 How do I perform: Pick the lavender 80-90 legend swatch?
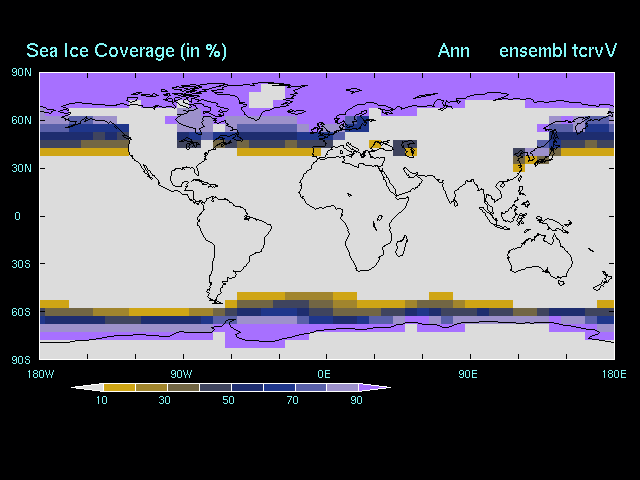coord(342,387)
